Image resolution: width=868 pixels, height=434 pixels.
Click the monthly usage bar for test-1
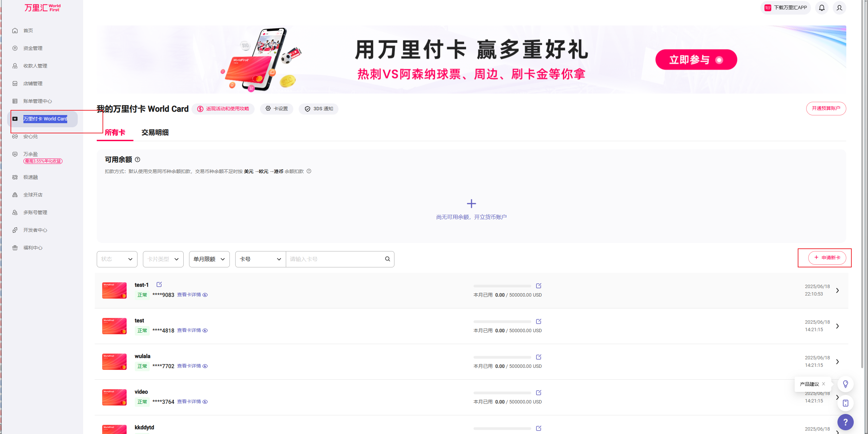(x=502, y=286)
